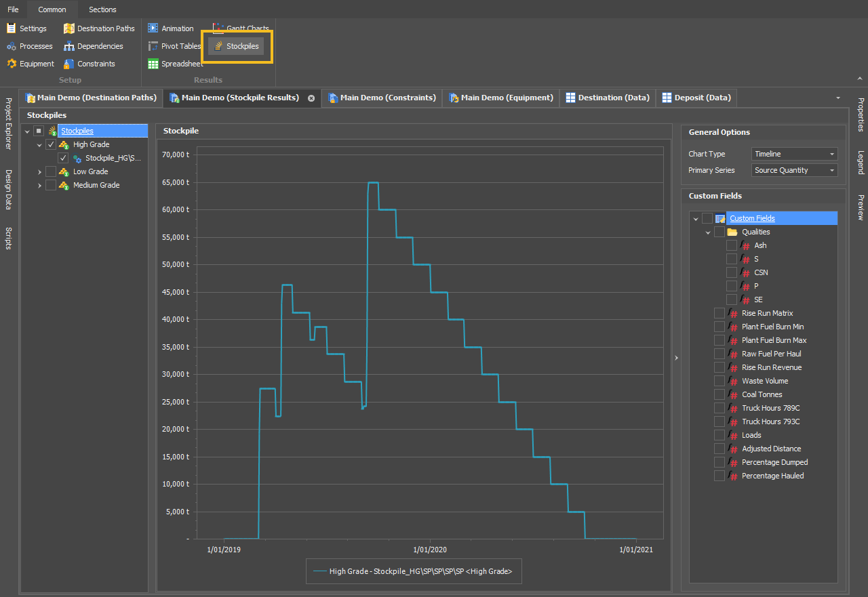Viewport: 868px width, 597px height.
Task: Open the Properties side panel
Action: pos(860,115)
